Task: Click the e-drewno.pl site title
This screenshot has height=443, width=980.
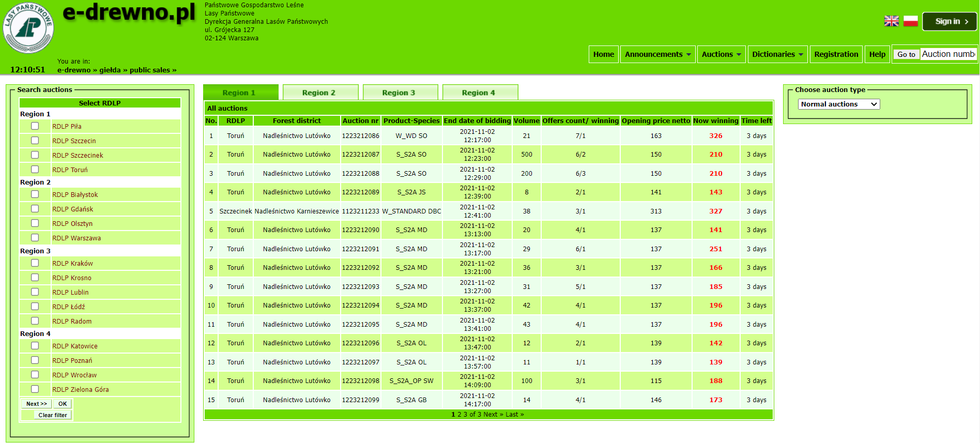Action: pos(129,12)
